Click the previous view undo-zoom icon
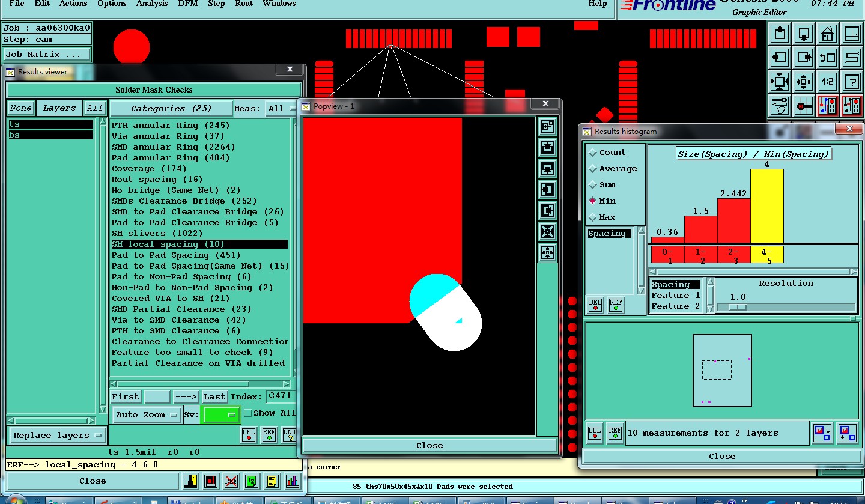This screenshot has height=504, width=865. point(828,58)
